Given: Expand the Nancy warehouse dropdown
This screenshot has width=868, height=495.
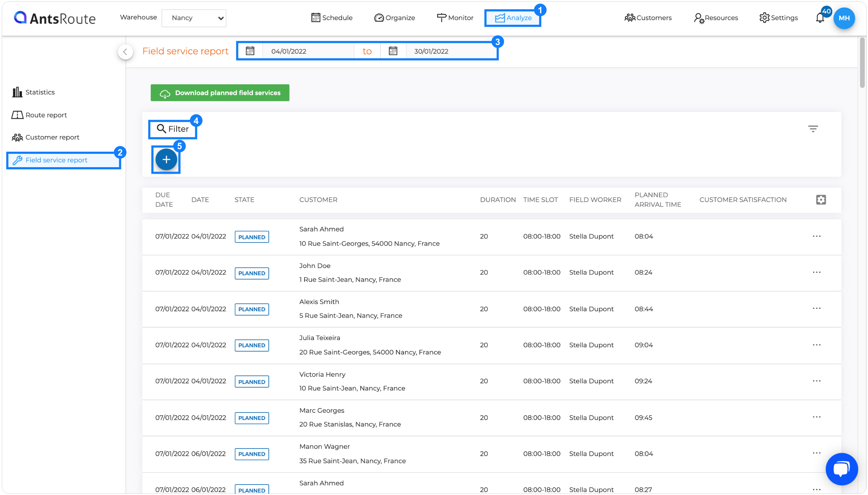Looking at the screenshot, I should (x=194, y=18).
